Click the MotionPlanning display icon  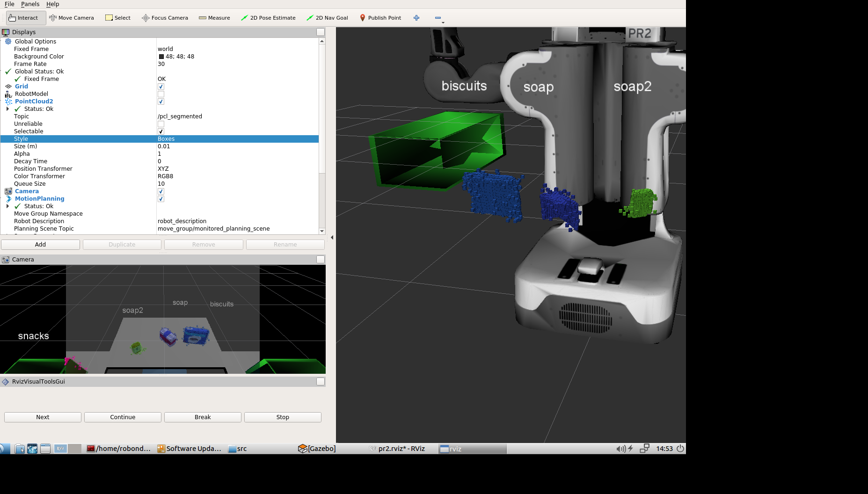8,198
